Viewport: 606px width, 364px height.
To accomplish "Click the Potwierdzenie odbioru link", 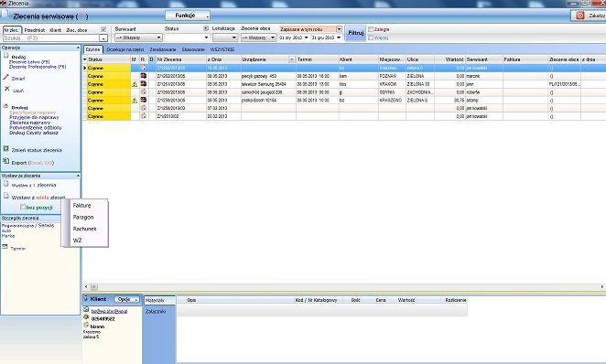I will (35, 127).
